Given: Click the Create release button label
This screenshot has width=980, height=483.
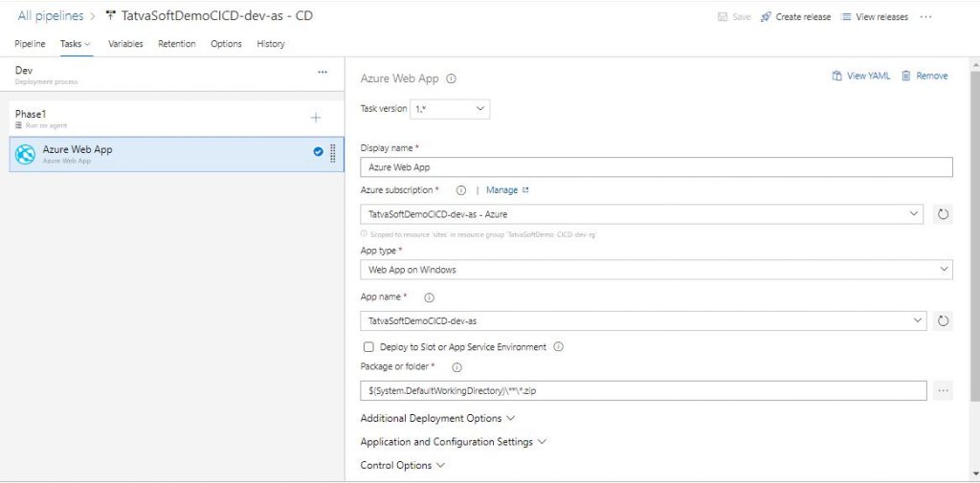Looking at the screenshot, I should coord(803,17).
